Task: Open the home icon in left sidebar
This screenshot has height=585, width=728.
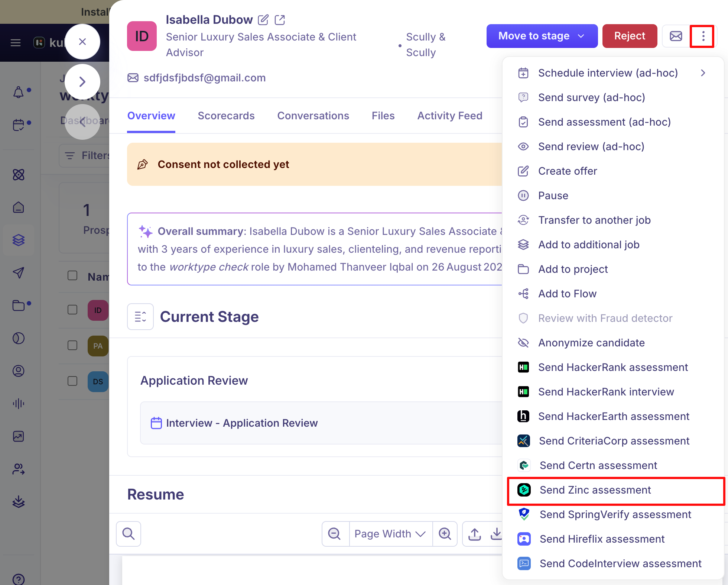Action: click(x=19, y=207)
